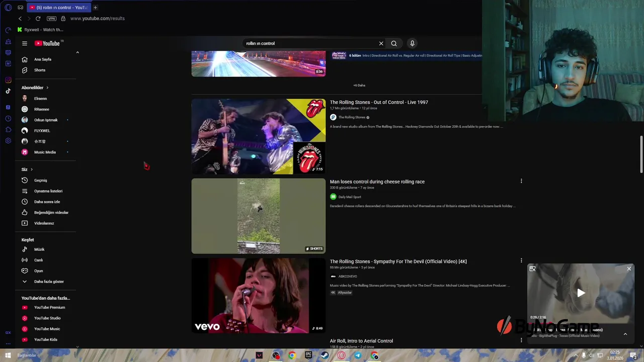Viewport: 644px width, 362px height.
Task: Open a new browser tab
Action: pyautogui.click(x=95, y=8)
